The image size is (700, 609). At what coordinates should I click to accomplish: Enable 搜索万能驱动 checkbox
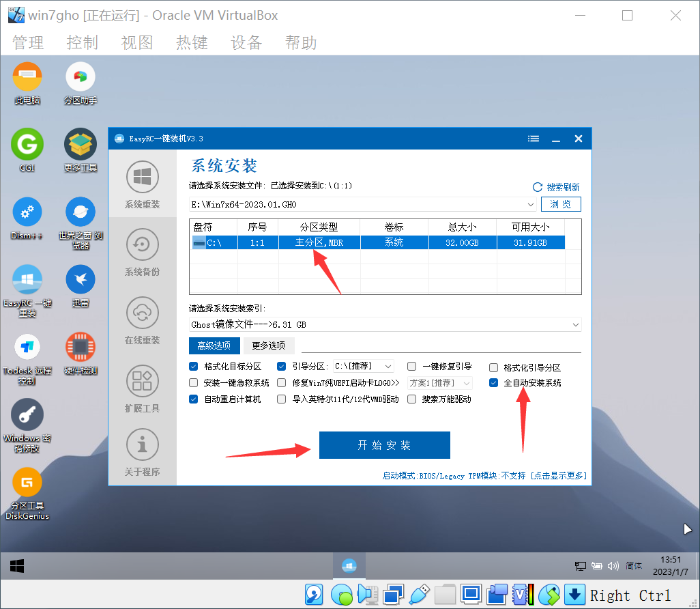[x=411, y=399]
